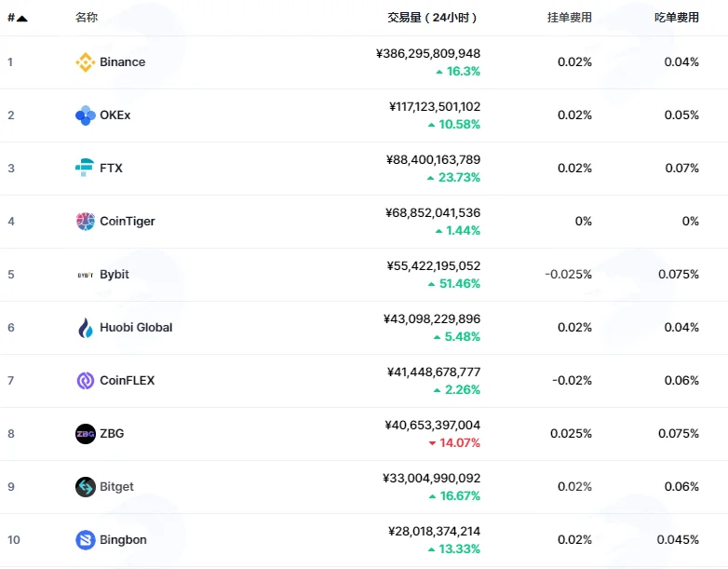Sort by 名称 column header
The width and height of the screenshot is (728, 569).
(x=87, y=18)
